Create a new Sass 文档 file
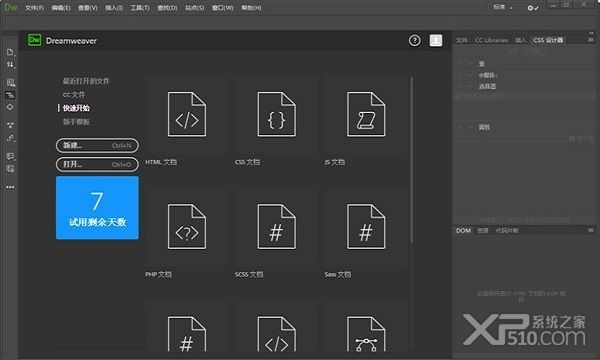Image resolution: width=600 pixels, height=360 pixels. pos(366,227)
